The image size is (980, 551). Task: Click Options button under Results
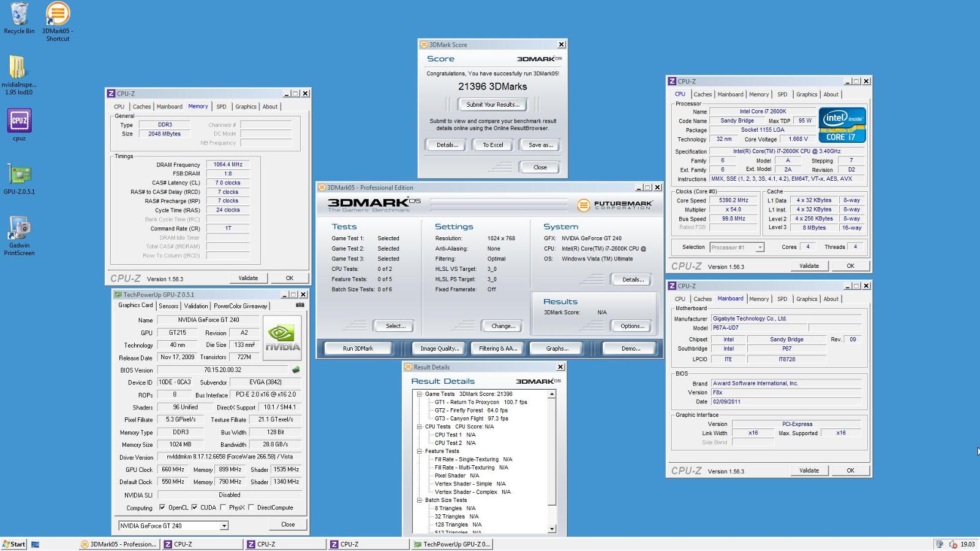(x=632, y=326)
